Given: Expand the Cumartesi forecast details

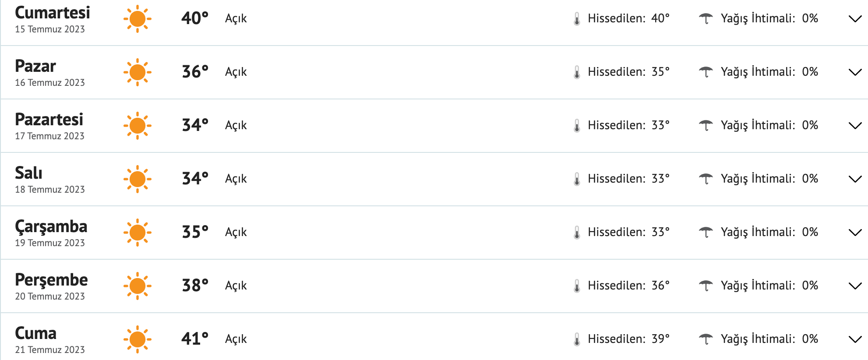Looking at the screenshot, I should coord(855,19).
